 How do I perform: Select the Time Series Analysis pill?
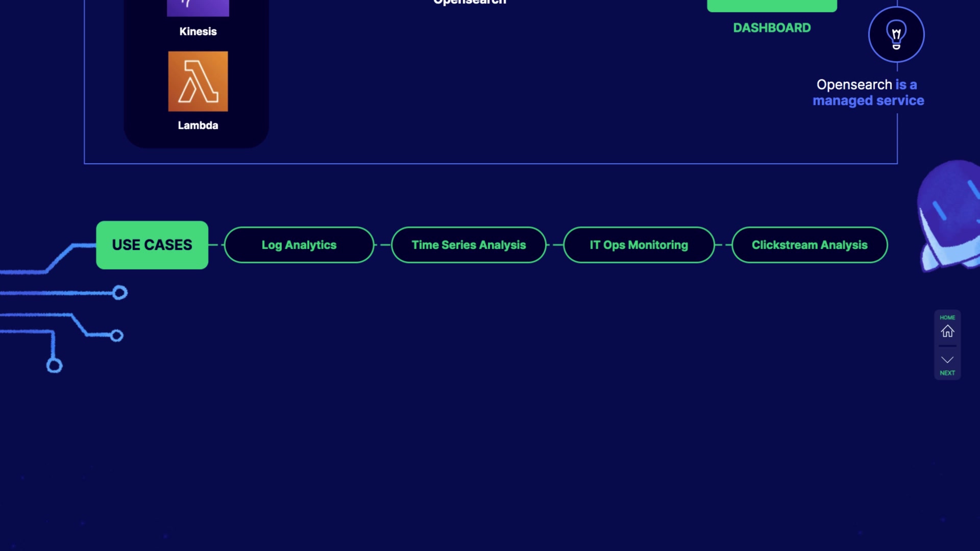[469, 245]
